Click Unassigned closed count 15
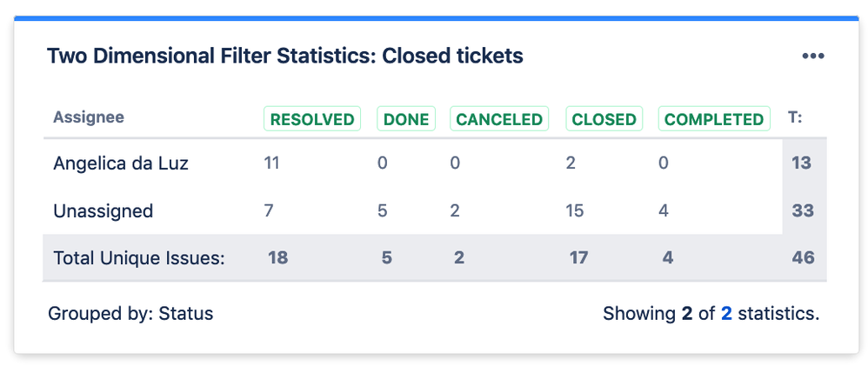The width and height of the screenshot is (868, 366). click(575, 211)
